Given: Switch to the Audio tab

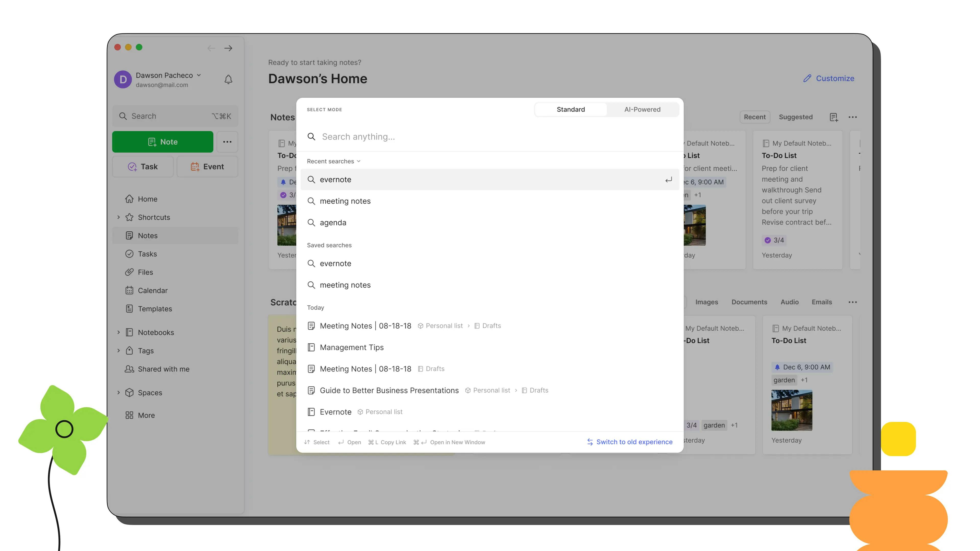Looking at the screenshot, I should point(789,302).
